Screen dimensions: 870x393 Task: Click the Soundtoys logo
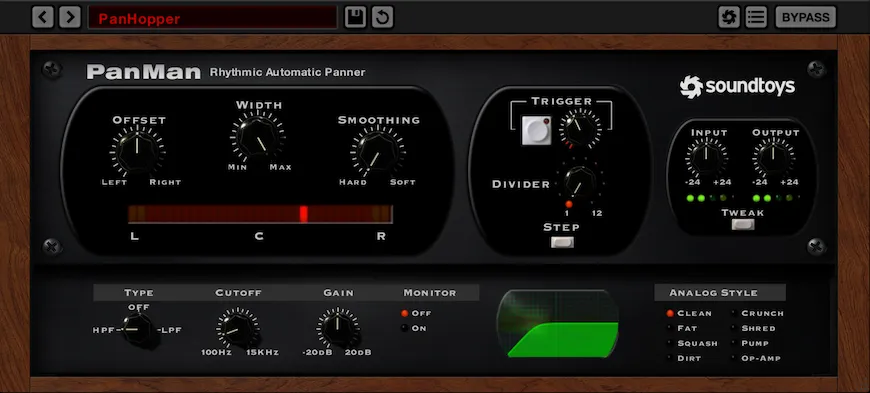737,87
